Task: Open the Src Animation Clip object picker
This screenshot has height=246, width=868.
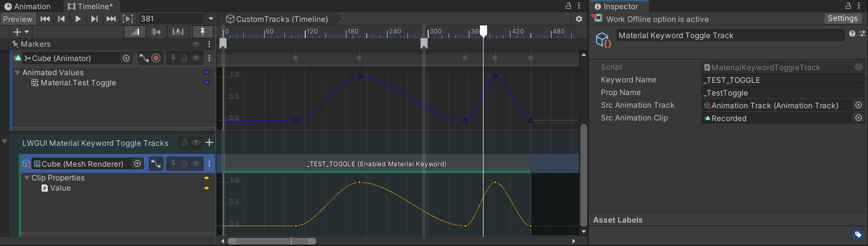Action: point(858,118)
